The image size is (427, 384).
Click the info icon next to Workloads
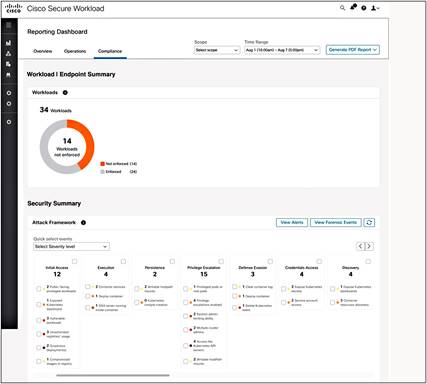65,93
